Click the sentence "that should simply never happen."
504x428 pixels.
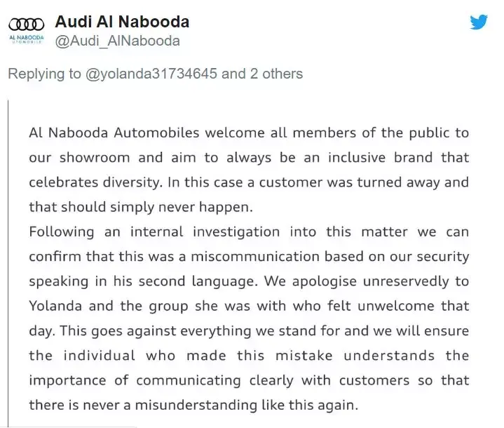click(x=141, y=207)
